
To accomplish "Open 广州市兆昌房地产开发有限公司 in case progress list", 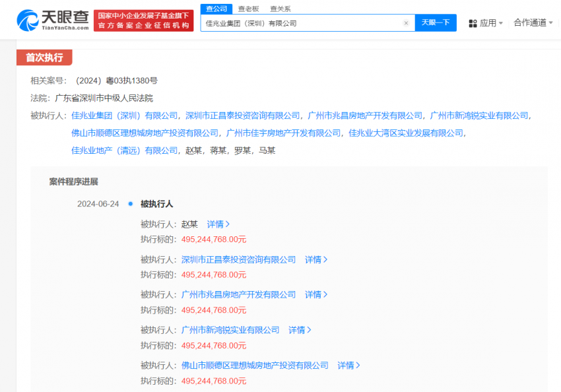I will pos(238,295).
